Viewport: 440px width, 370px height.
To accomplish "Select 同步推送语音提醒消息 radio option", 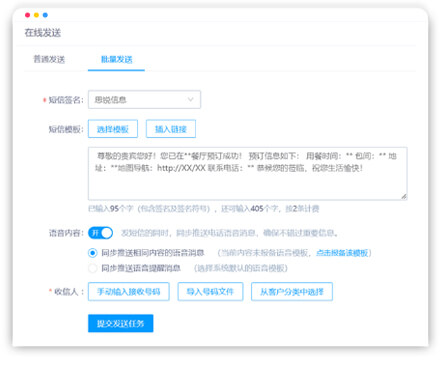I will tap(93, 268).
